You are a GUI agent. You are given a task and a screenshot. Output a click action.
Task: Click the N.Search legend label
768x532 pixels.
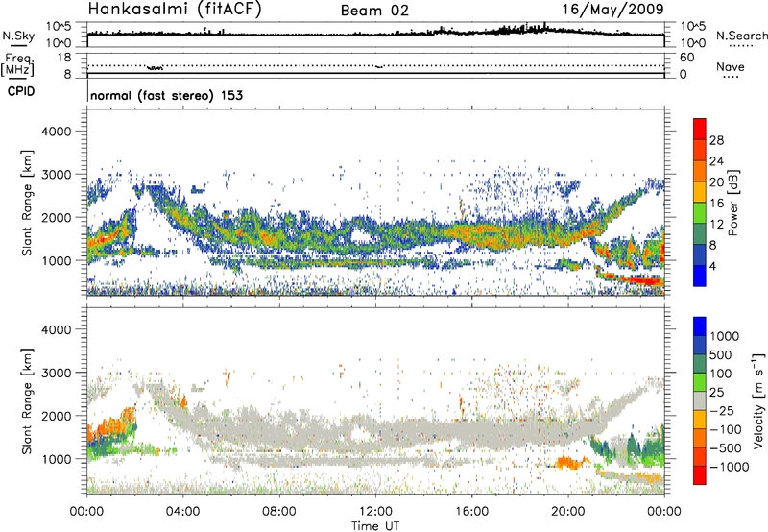pos(741,36)
